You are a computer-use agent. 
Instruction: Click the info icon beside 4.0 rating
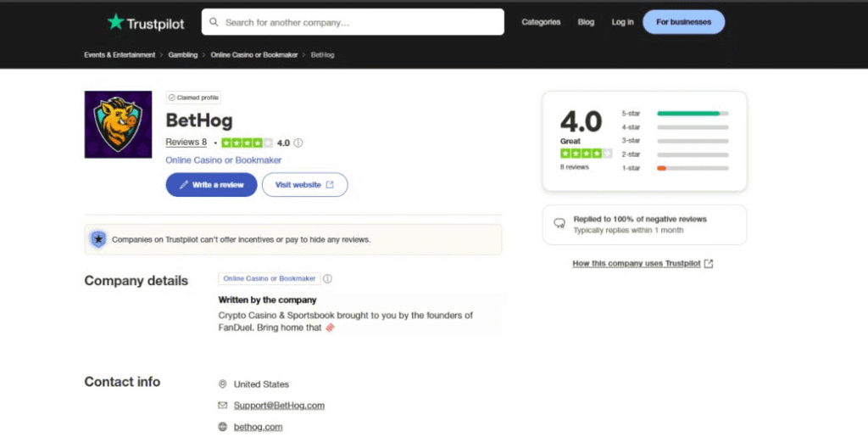(298, 143)
